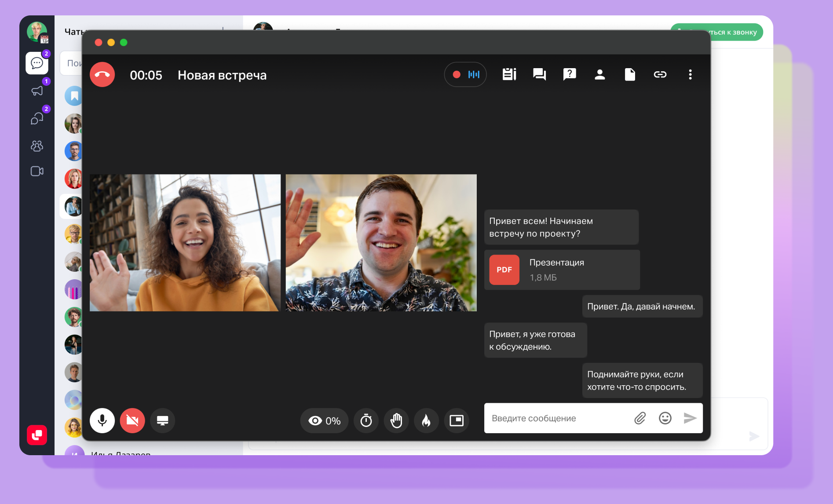Open the shared files document icon
Viewport: 833px width, 504px height.
coord(630,74)
